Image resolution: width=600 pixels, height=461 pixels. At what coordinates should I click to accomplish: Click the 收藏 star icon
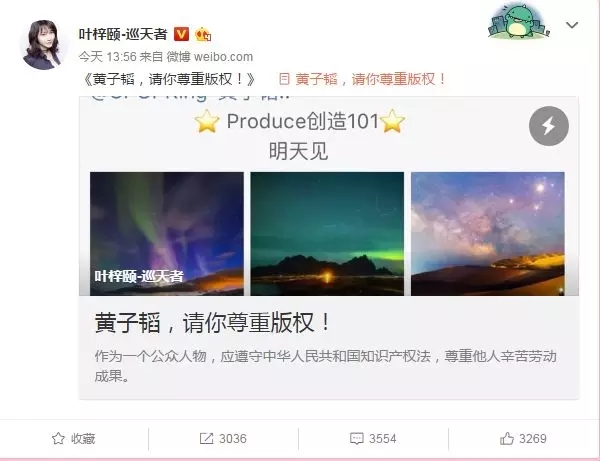click(x=58, y=438)
